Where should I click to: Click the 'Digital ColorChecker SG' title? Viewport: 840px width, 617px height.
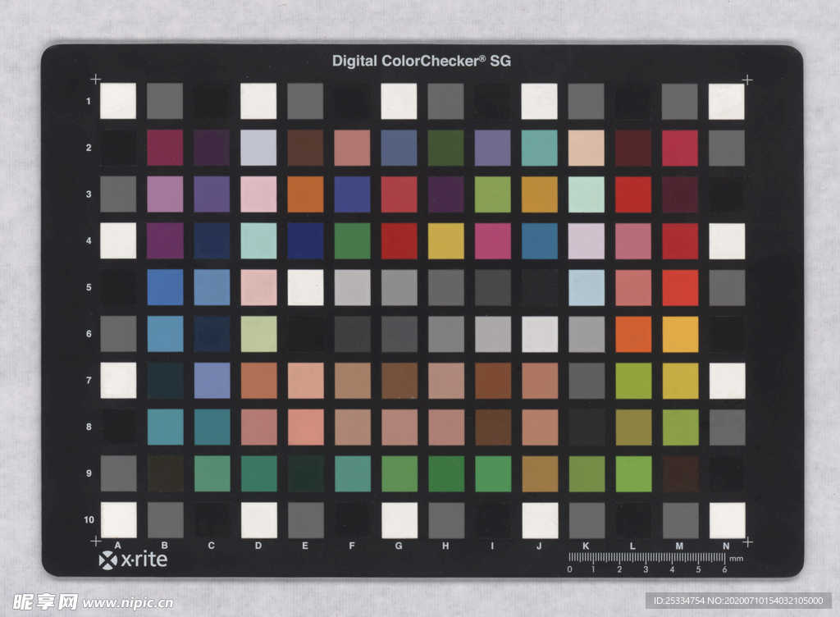point(422,61)
